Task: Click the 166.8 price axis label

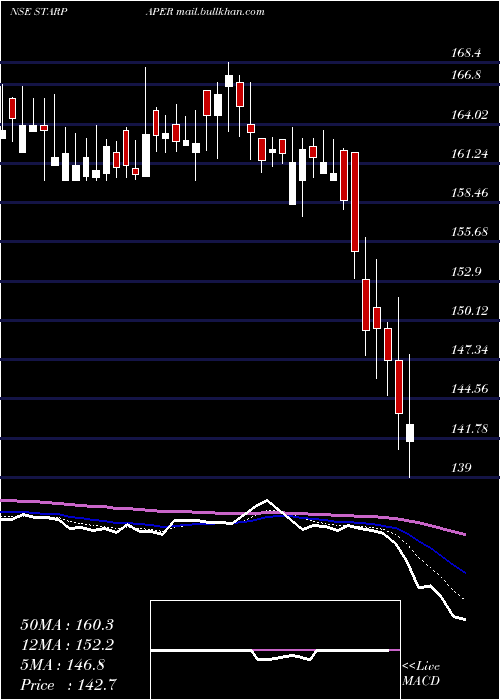Action: pos(466,75)
